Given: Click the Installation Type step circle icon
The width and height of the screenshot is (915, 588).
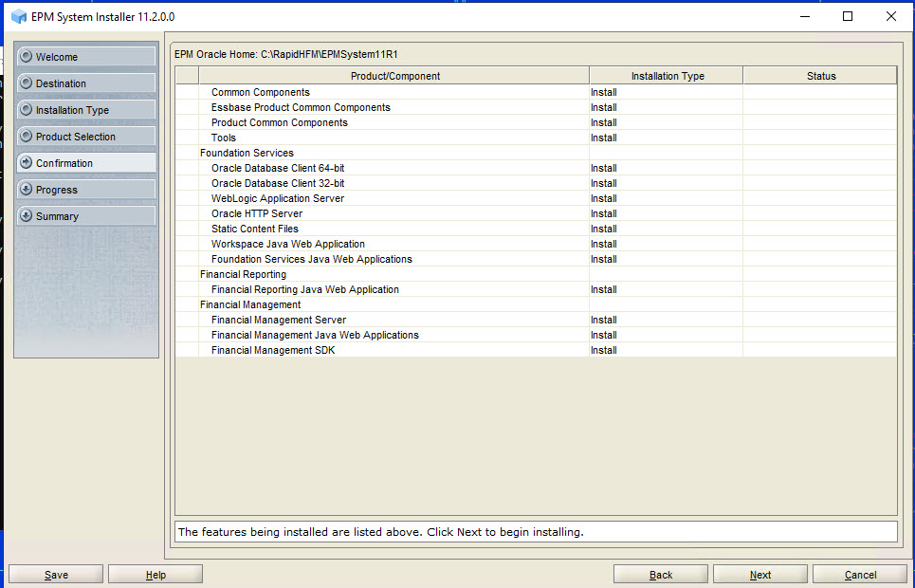Looking at the screenshot, I should tap(26, 110).
